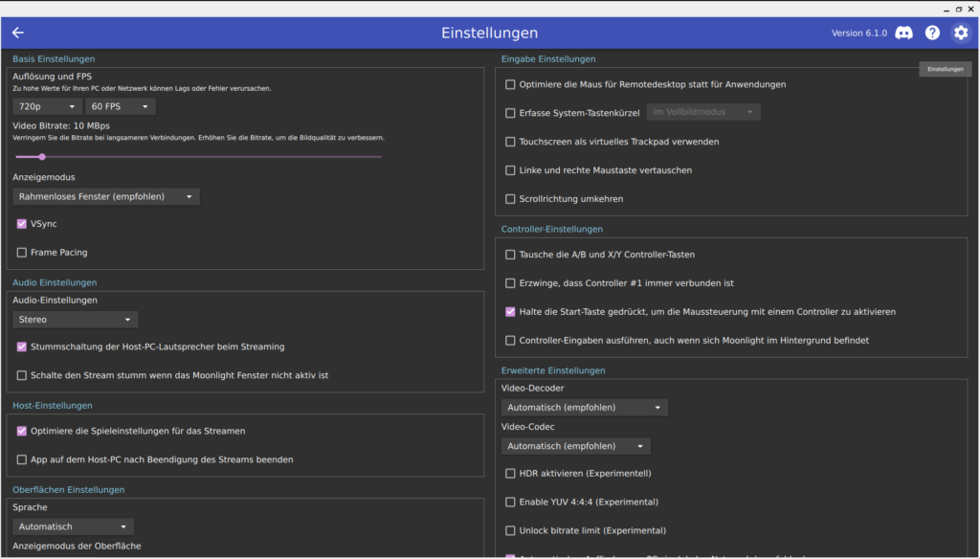This screenshot has height=559, width=980.
Task: Maximize the Moonlight window
Action: tap(959, 10)
